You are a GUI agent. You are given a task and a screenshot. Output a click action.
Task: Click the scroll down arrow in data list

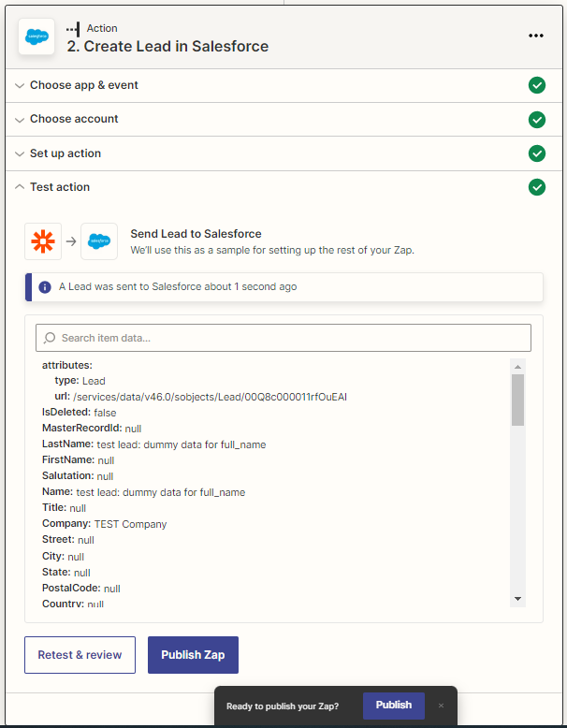click(517, 599)
